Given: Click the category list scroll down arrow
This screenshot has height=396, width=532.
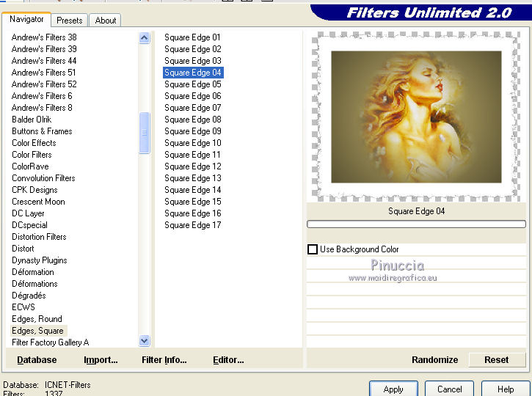Looking at the screenshot, I should coord(145,340).
